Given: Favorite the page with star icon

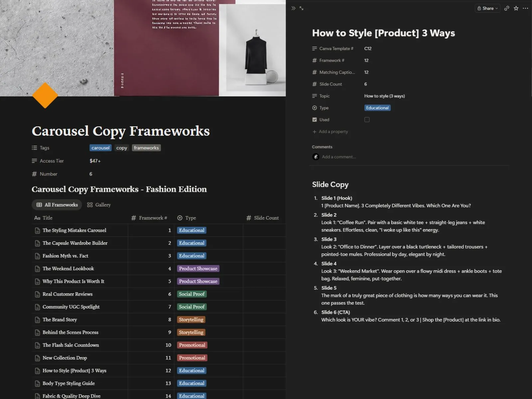Looking at the screenshot, I should pos(516,8).
